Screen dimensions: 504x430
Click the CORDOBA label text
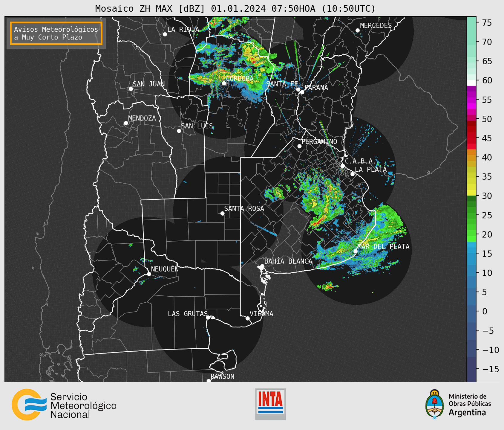pos(240,79)
